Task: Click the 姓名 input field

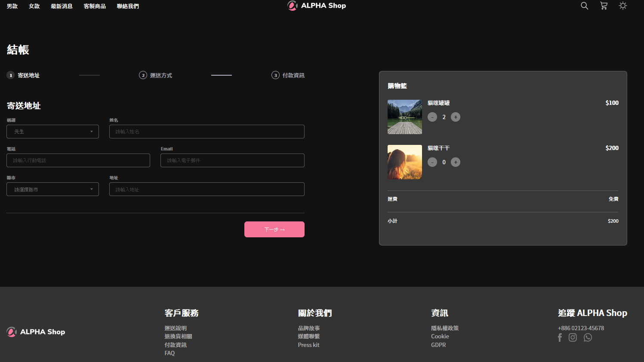Action: pyautogui.click(x=206, y=132)
